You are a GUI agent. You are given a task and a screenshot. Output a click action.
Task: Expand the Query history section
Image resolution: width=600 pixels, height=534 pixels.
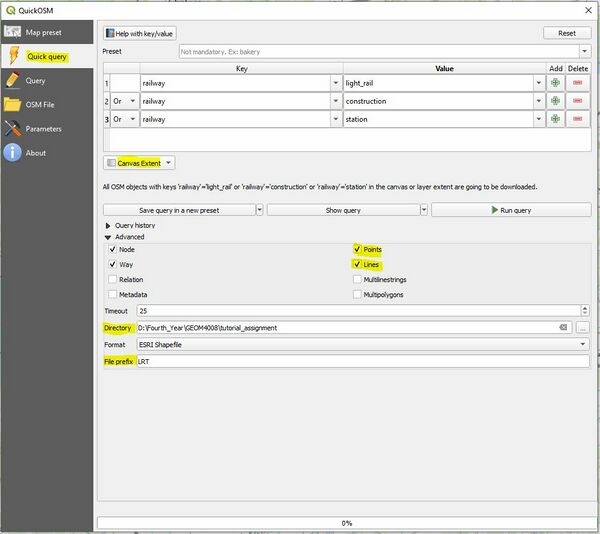[109, 226]
